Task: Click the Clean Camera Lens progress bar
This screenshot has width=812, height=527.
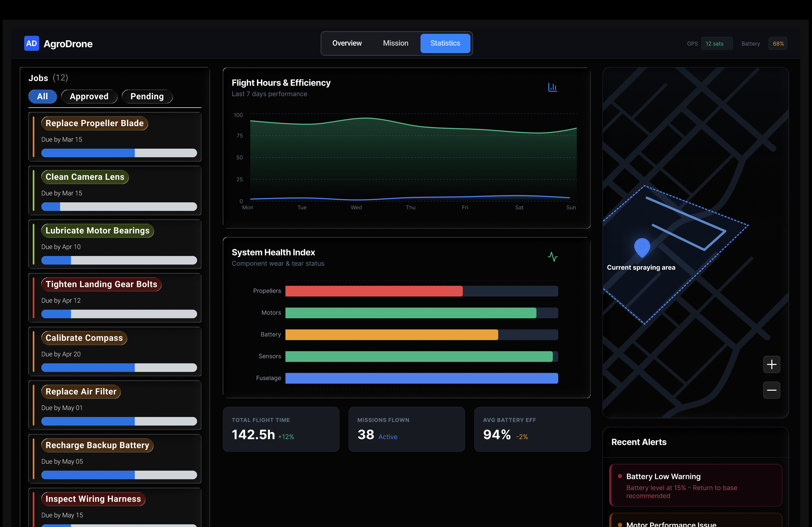Action: [x=119, y=207]
